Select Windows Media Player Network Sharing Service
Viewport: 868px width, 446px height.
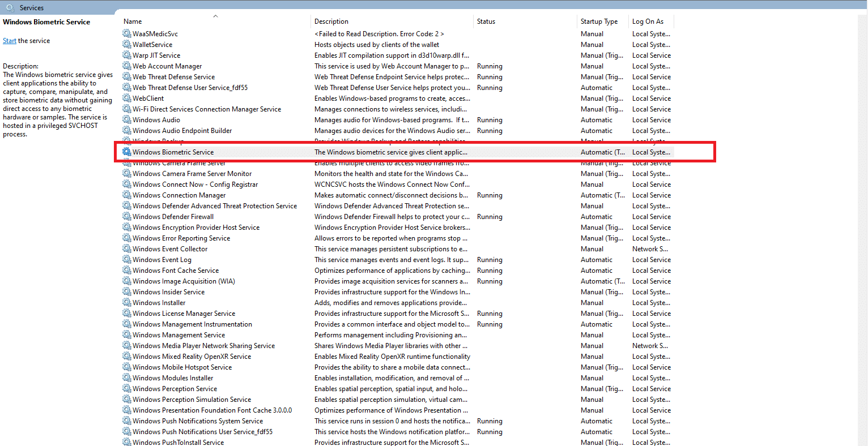(x=204, y=346)
